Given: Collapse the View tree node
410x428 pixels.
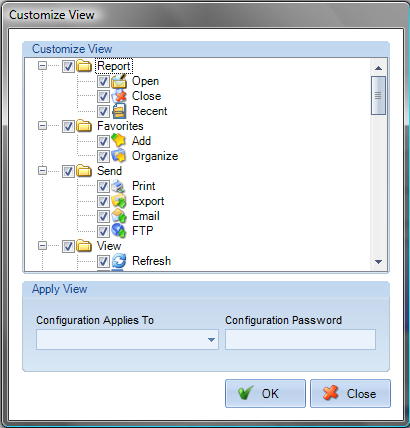Looking at the screenshot, I should pos(42,246).
